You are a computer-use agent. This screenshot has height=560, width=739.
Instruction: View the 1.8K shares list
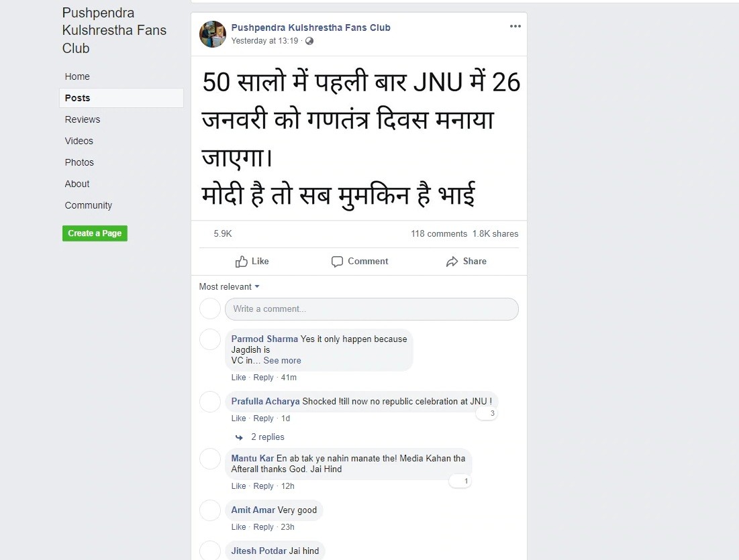pos(495,233)
